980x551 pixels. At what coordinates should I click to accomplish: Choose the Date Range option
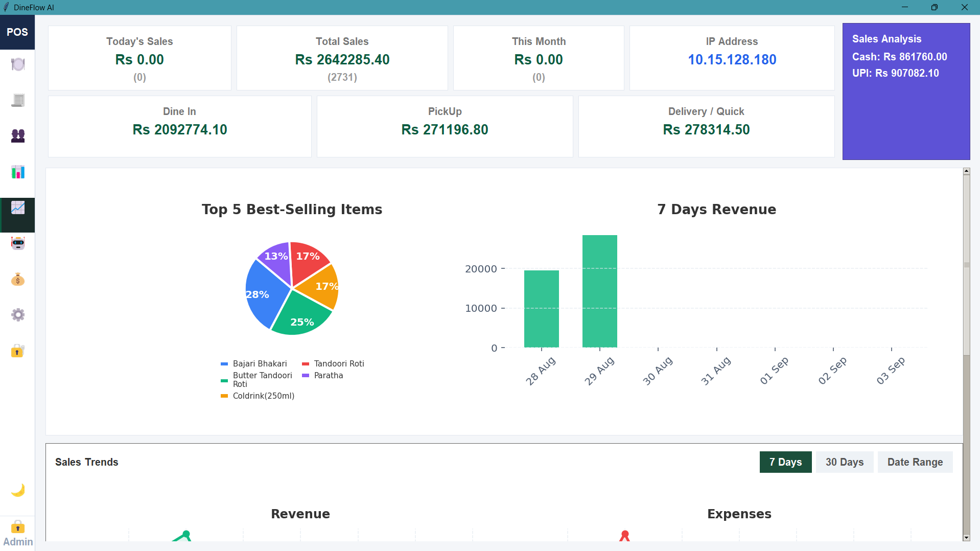coord(915,462)
